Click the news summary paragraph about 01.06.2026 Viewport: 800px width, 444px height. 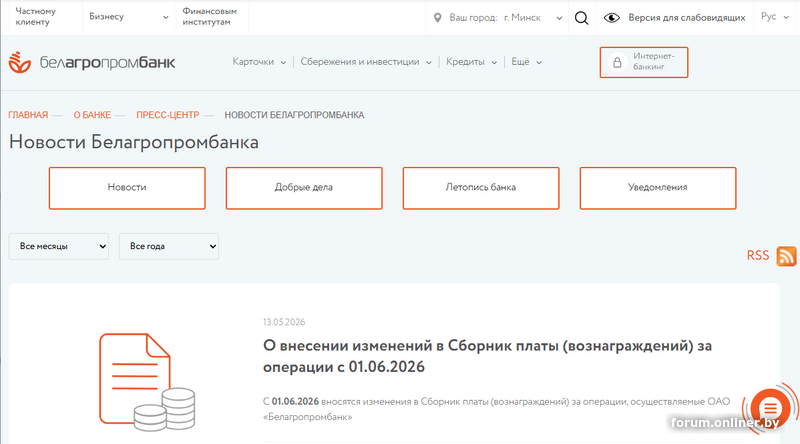tap(496, 409)
